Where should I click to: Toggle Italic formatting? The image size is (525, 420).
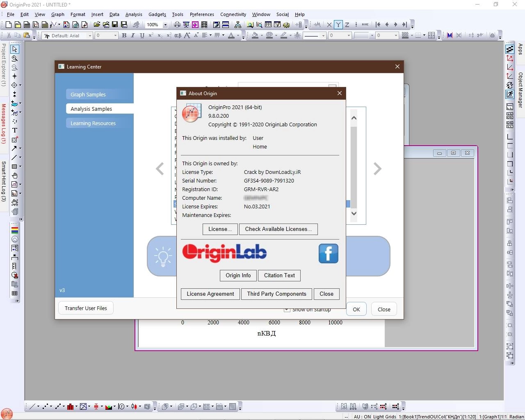133,36
